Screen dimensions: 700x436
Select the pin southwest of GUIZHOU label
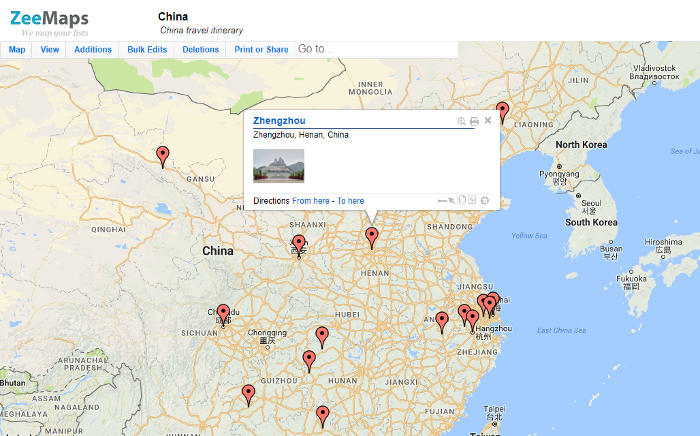(248, 395)
